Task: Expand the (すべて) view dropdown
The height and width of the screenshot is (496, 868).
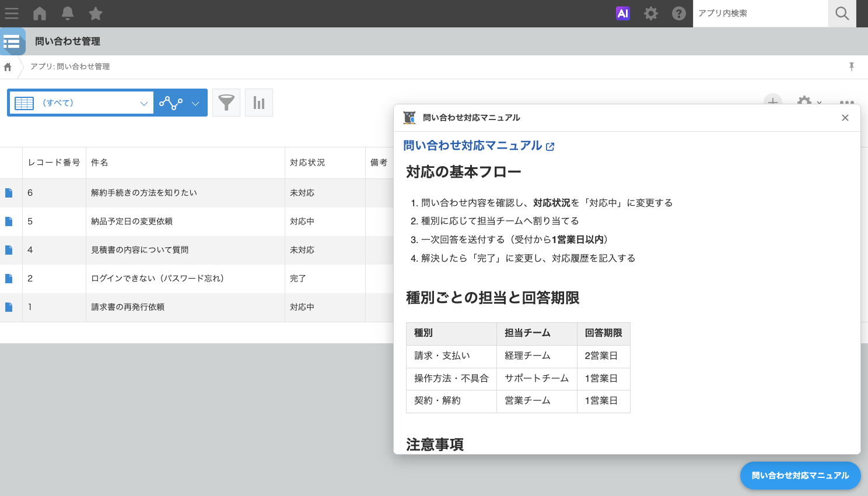Action: [x=81, y=103]
